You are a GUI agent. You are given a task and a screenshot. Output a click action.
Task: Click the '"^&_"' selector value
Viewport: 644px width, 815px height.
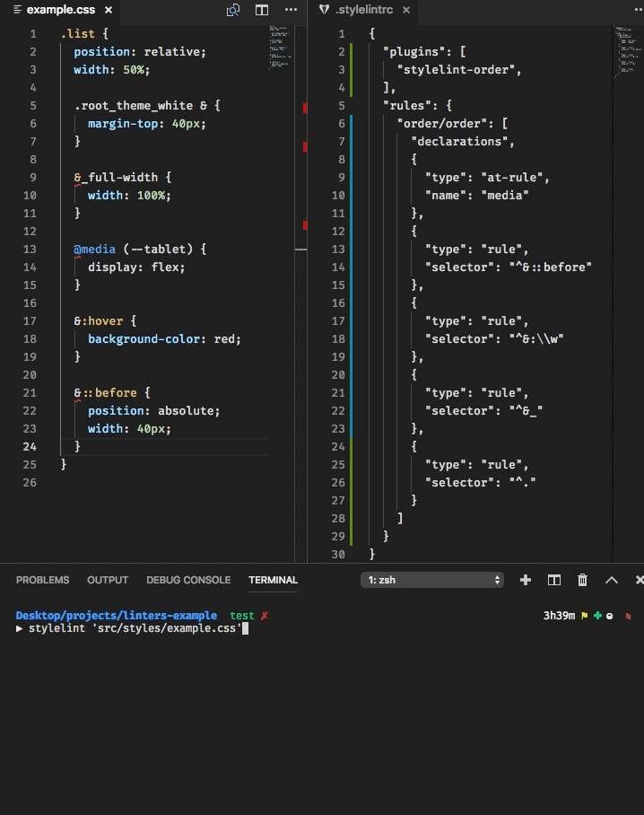526,410
